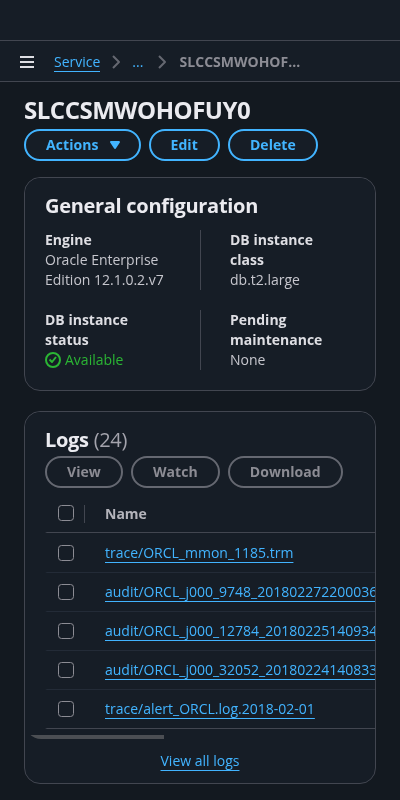Viewport: 400px width, 800px height.
Task: Open the trace/ORCL_mmon_1185.trm log link
Action: click(199, 554)
